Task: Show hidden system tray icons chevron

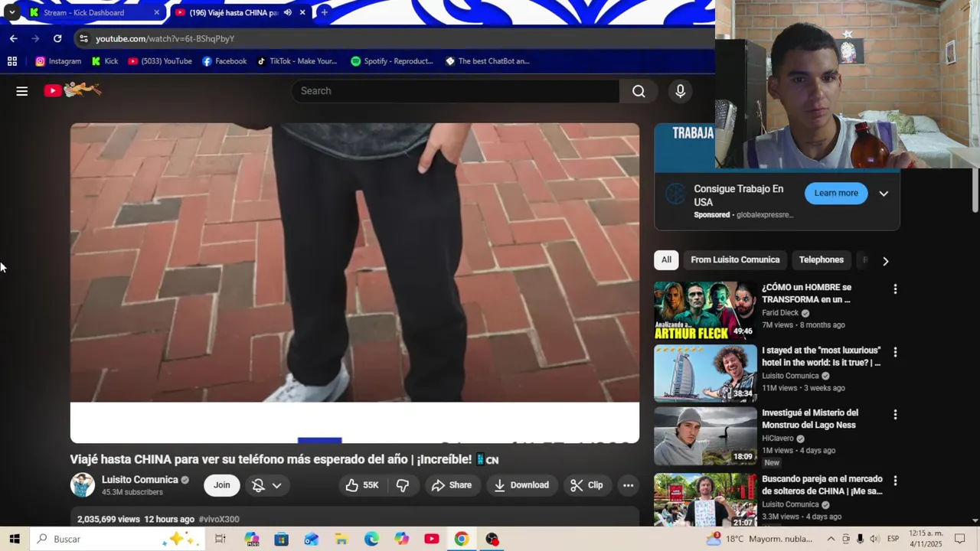Action: tap(831, 539)
